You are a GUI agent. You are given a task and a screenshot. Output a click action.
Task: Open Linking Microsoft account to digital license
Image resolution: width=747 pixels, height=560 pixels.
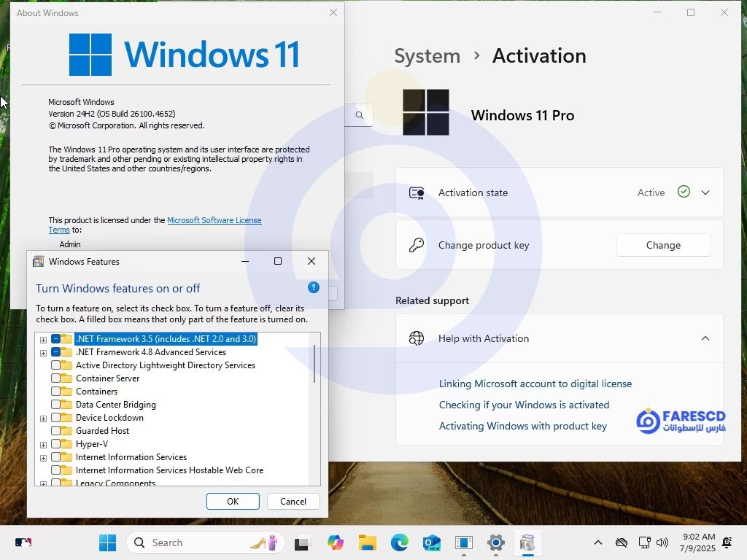[x=535, y=384]
